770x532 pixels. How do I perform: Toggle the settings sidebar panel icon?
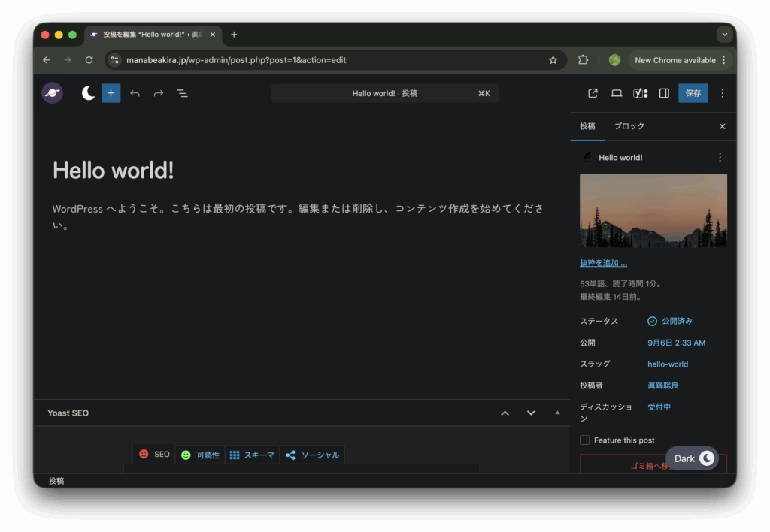(x=664, y=93)
